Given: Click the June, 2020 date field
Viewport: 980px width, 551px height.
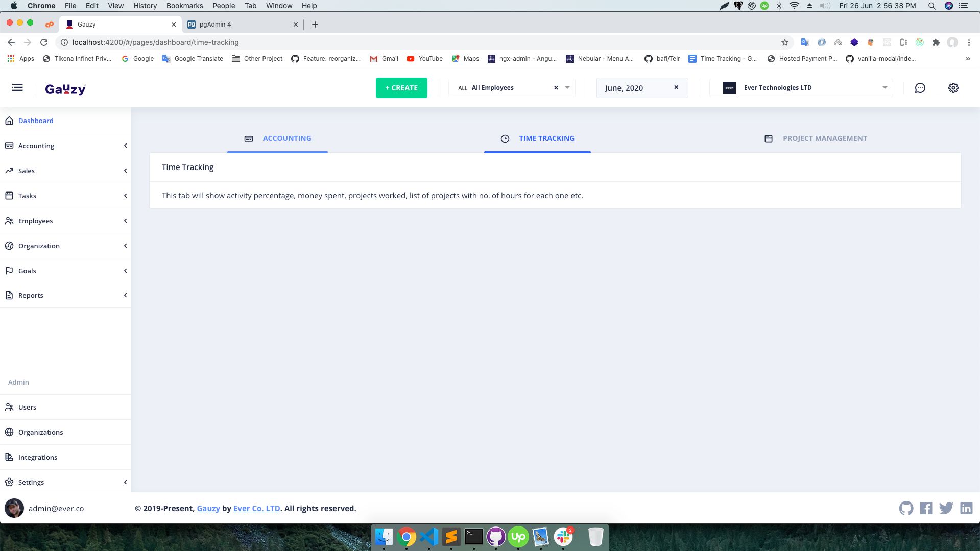Looking at the screenshot, I should (633, 88).
